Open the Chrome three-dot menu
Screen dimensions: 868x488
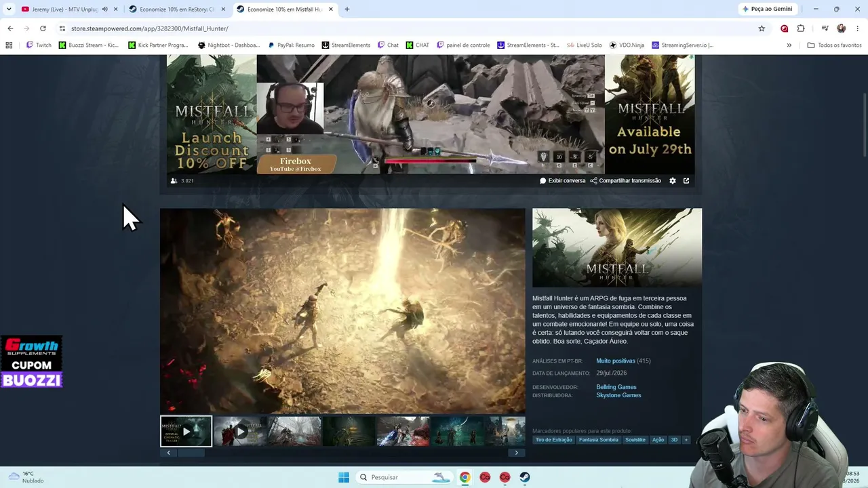pyautogui.click(x=858, y=28)
